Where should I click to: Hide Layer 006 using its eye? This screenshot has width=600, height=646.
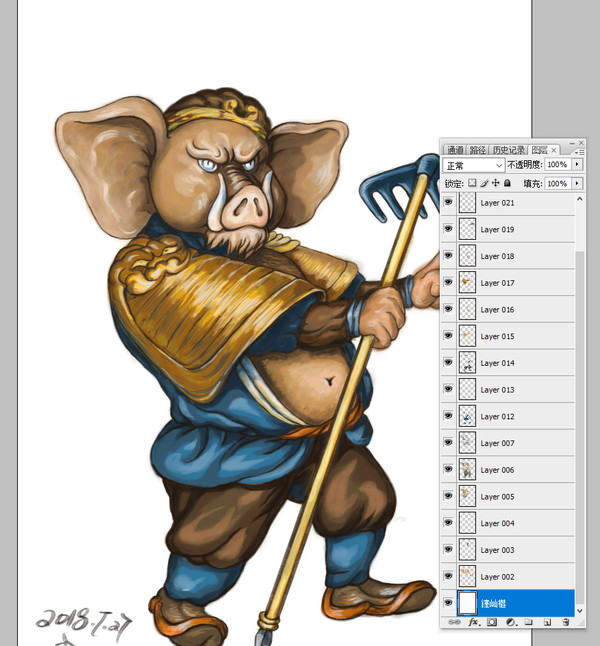(448, 470)
